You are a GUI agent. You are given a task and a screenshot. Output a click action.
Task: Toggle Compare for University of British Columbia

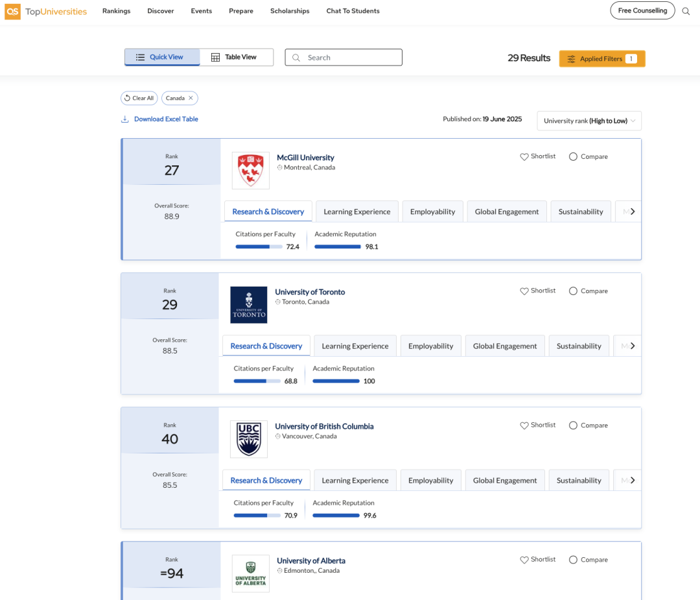point(573,426)
